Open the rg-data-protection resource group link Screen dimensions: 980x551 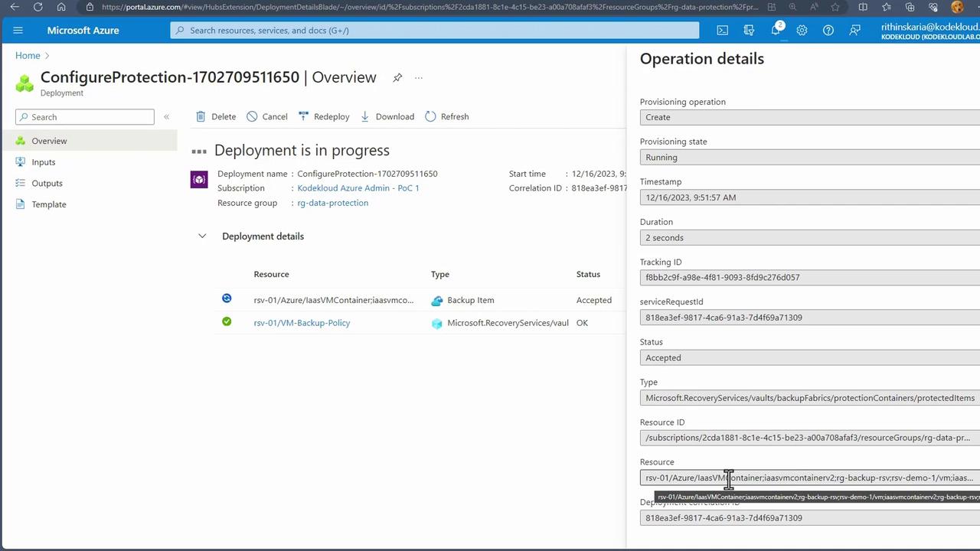point(333,203)
